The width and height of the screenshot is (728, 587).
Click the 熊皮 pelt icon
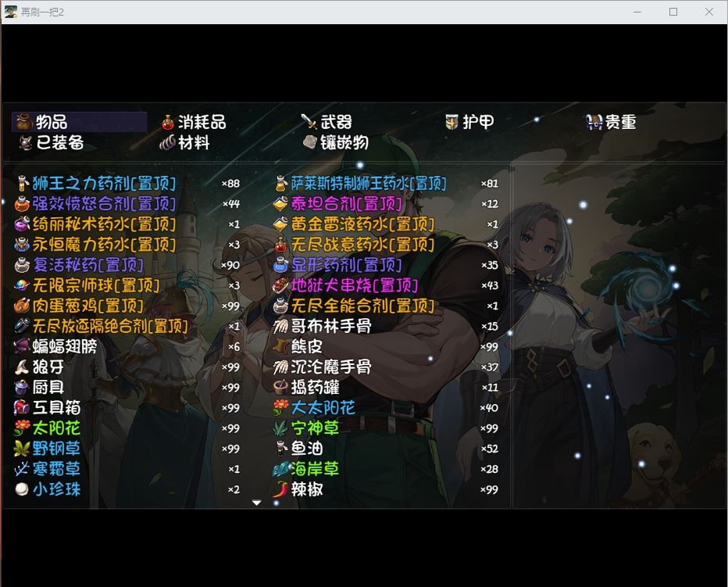pyautogui.click(x=280, y=346)
